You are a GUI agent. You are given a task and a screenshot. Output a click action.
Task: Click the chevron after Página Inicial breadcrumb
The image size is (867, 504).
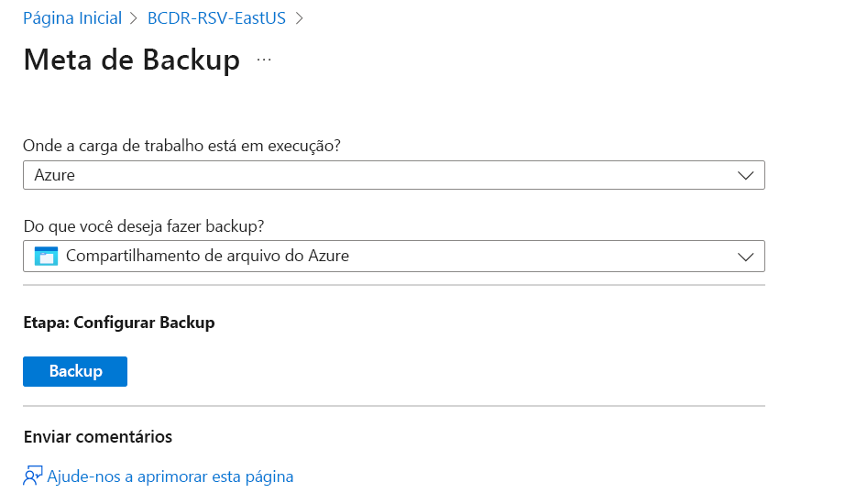click(135, 18)
